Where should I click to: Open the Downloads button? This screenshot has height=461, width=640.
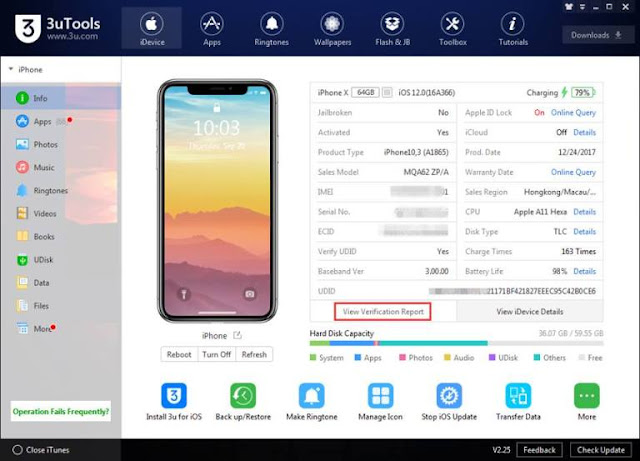(x=596, y=35)
